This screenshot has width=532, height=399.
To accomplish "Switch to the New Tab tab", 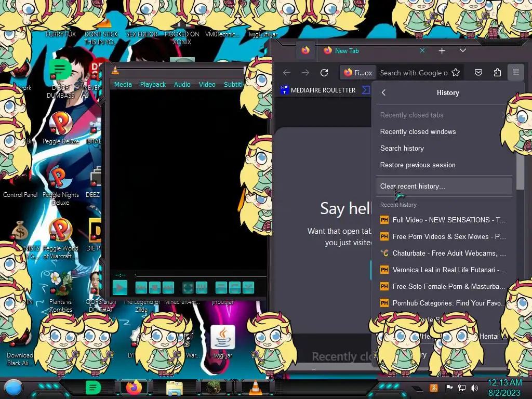I will 373,50.
